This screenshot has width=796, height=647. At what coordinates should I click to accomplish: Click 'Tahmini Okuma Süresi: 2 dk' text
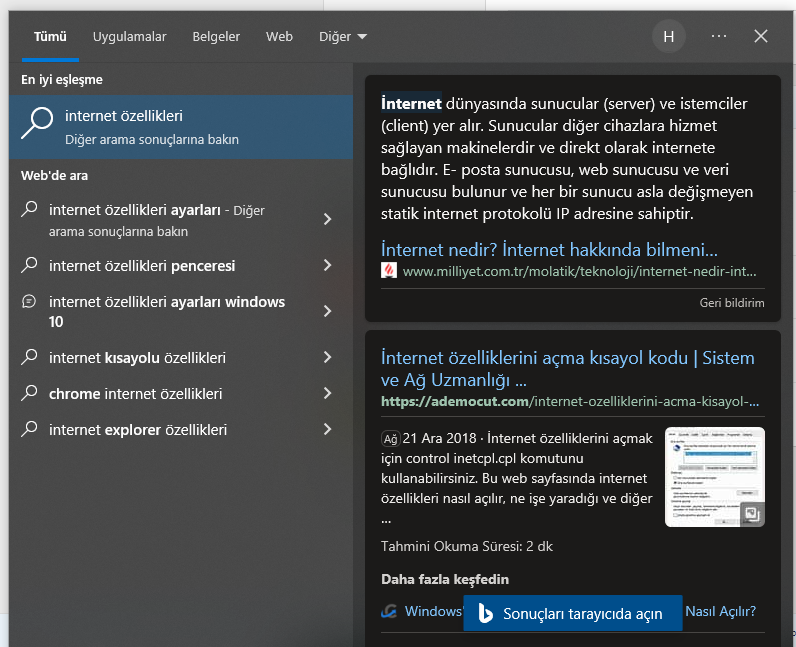[x=467, y=546]
